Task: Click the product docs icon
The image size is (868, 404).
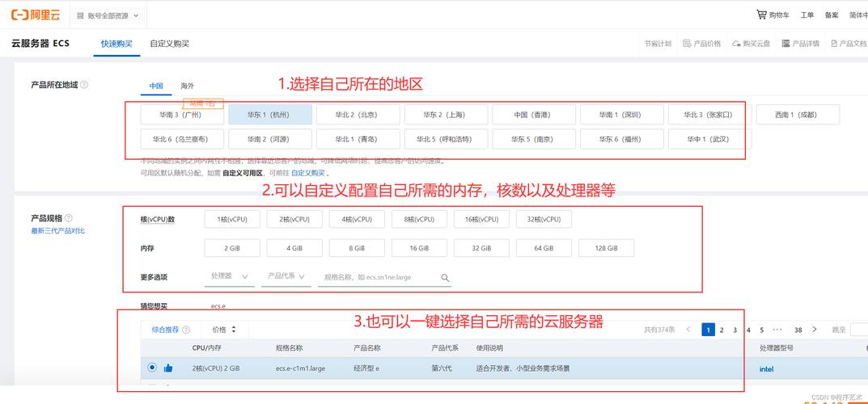Action: click(x=834, y=43)
